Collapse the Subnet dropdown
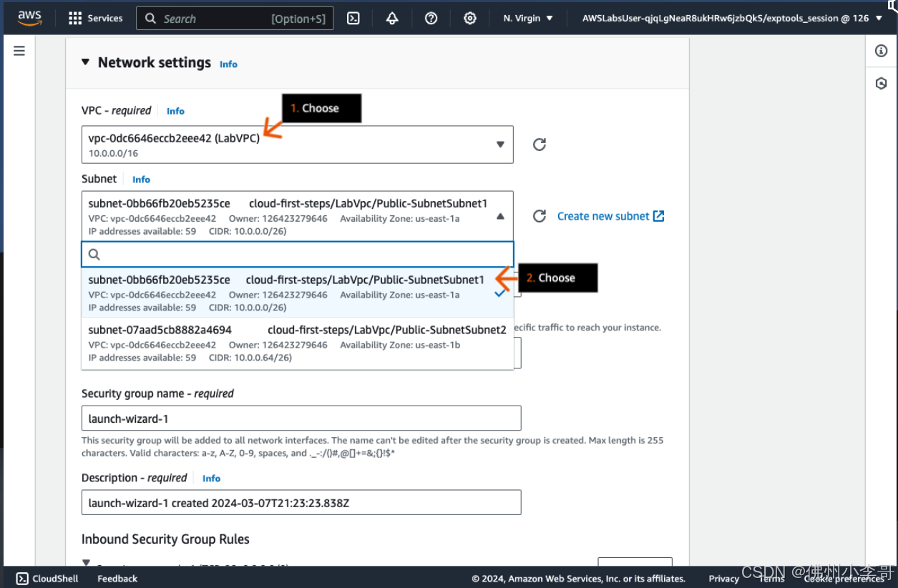898x588 pixels. click(500, 216)
